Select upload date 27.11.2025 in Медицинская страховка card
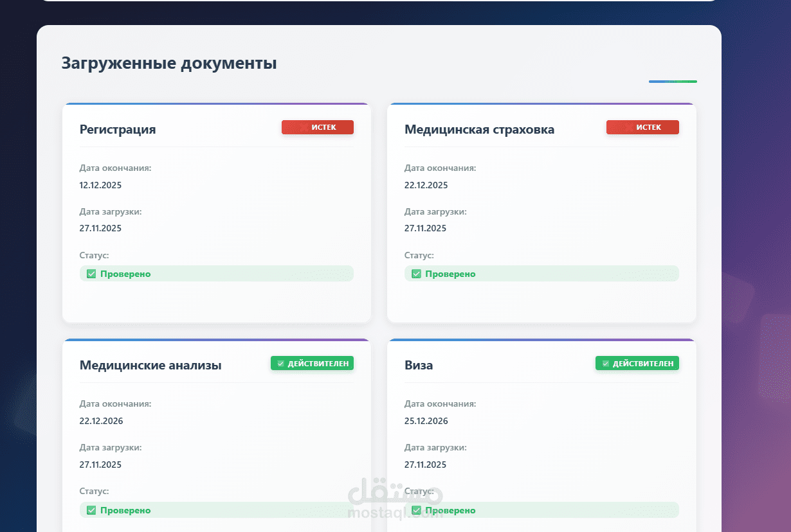The image size is (791, 532). tap(425, 228)
